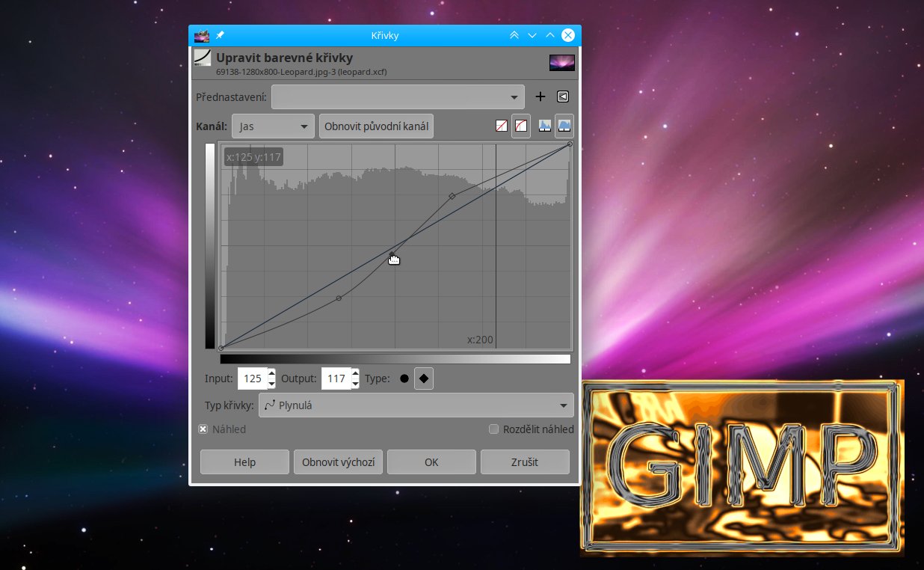Click Obnovit původní kanál button

click(376, 126)
